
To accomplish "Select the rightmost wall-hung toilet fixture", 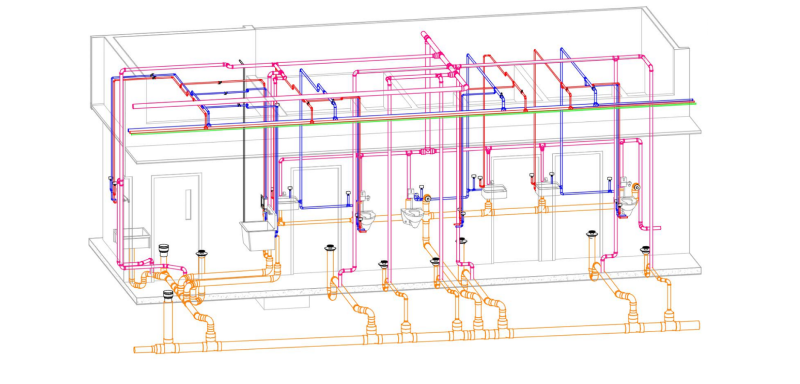I will (x=627, y=206).
